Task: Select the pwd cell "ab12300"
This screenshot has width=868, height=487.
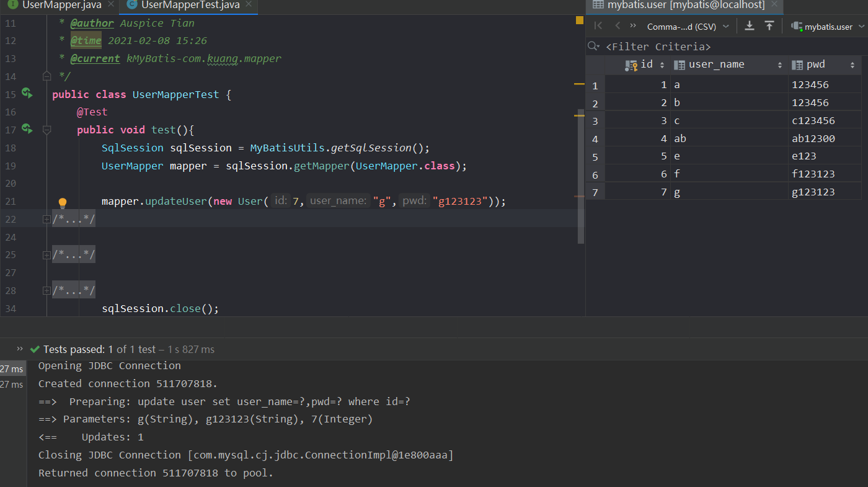Action: tap(824, 139)
